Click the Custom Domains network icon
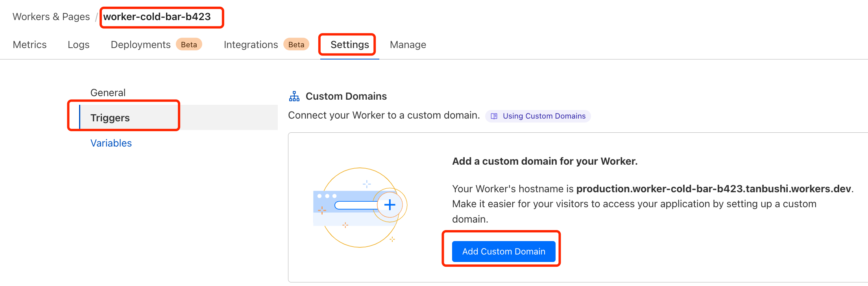This screenshot has width=868, height=286. [294, 96]
